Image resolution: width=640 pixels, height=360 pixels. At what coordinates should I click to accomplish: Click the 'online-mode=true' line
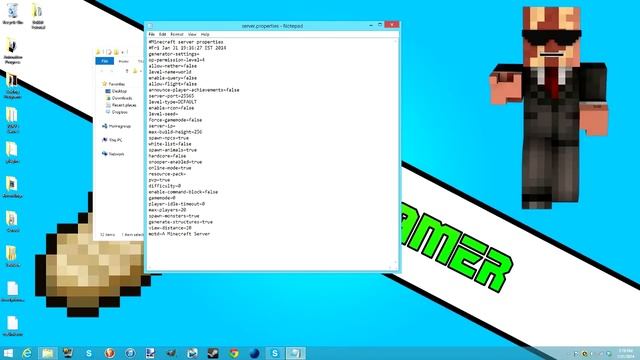pos(170,168)
